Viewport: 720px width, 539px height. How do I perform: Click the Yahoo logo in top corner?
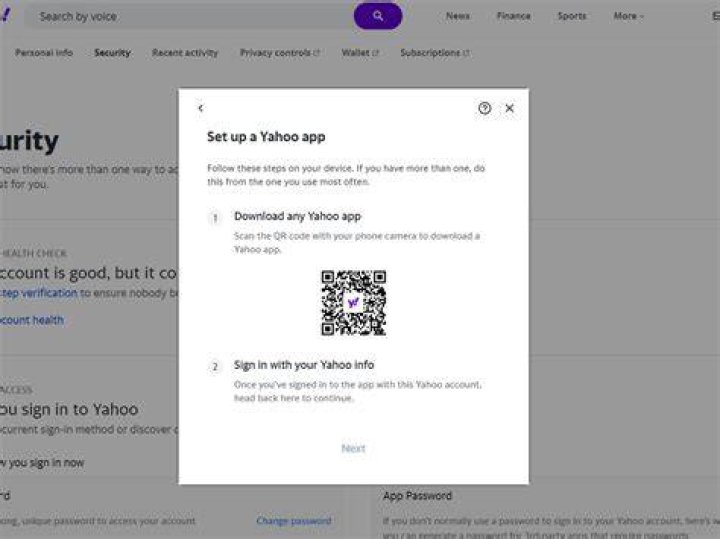(5, 15)
